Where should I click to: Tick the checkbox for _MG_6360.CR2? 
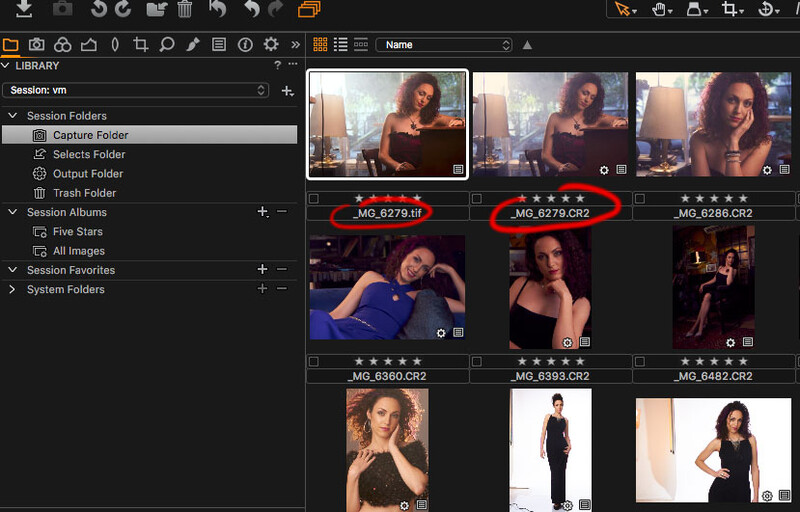coord(314,362)
